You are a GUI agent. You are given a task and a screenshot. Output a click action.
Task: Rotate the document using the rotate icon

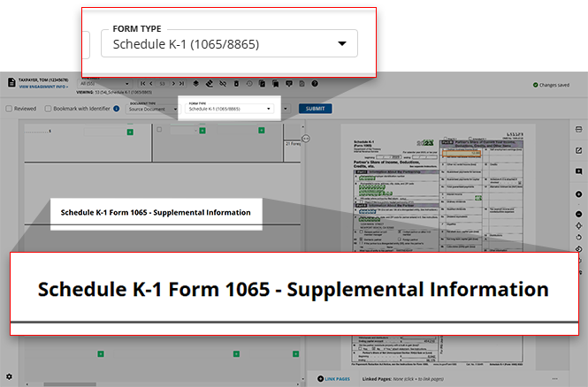(x=578, y=237)
